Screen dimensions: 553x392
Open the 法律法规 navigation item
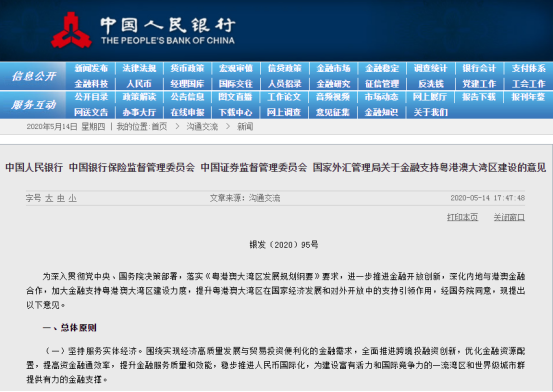tap(139, 68)
